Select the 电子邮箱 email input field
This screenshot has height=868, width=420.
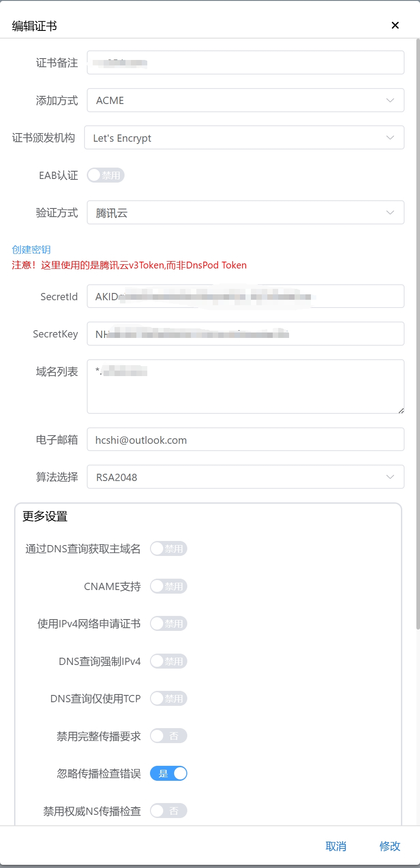coord(245,439)
